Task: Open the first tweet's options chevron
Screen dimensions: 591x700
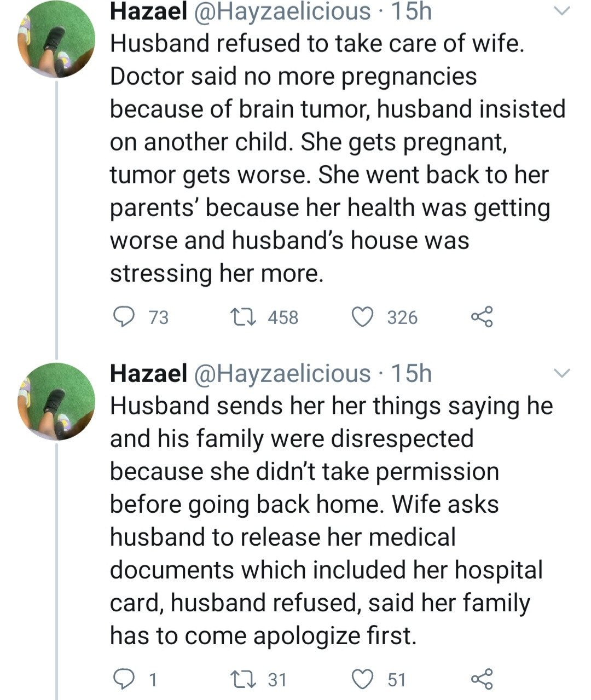Action: 563,11
